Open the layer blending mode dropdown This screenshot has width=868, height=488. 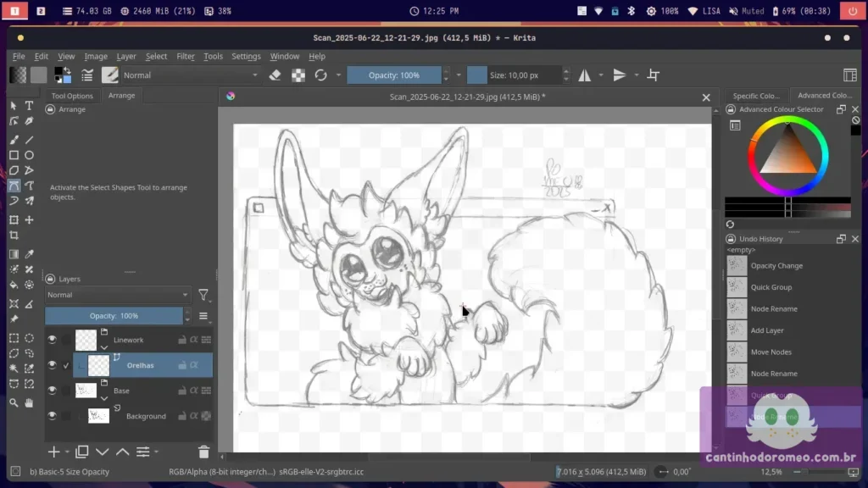(117, 295)
